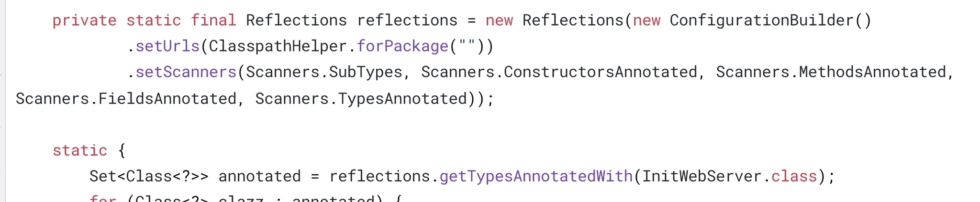980x202 pixels.
Task: Click the 'InitWebServer' class reference
Action: pos(702,177)
